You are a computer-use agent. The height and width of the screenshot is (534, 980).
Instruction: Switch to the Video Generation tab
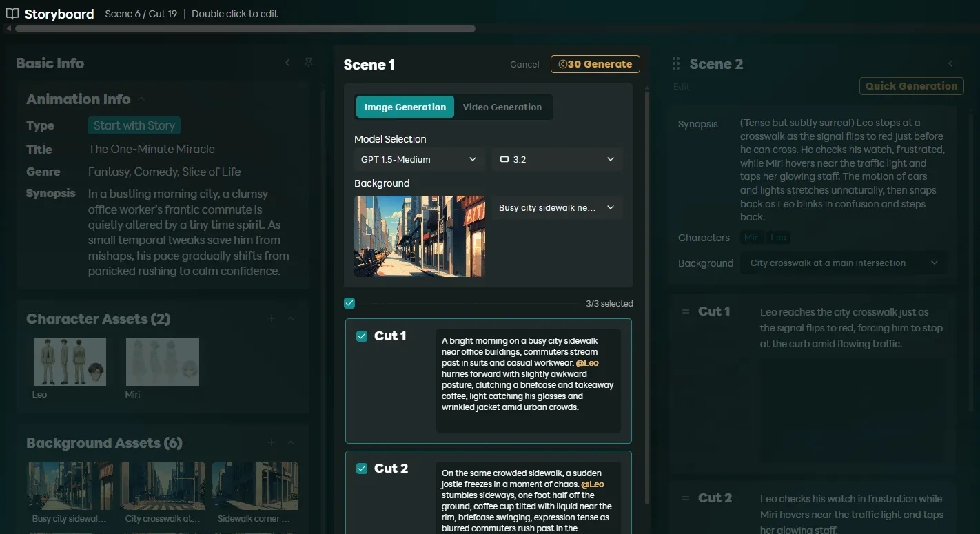pyautogui.click(x=502, y=107)
